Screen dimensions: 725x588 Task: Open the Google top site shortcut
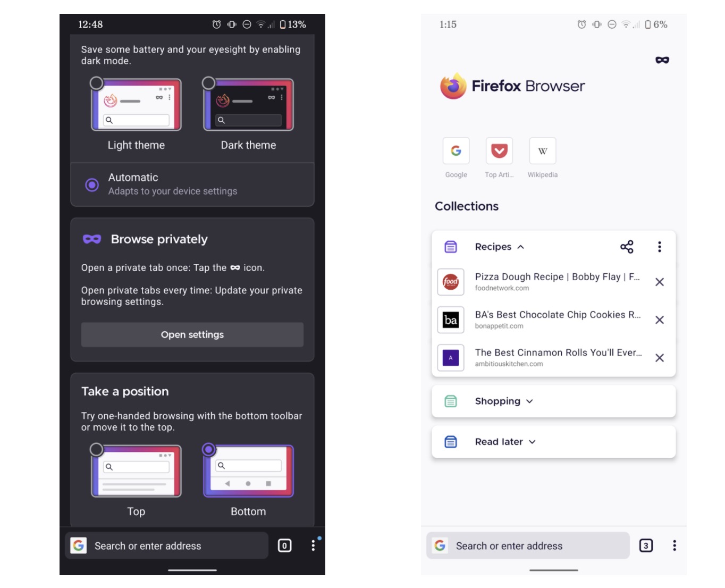pyautogui.click(x=456, y=151)
